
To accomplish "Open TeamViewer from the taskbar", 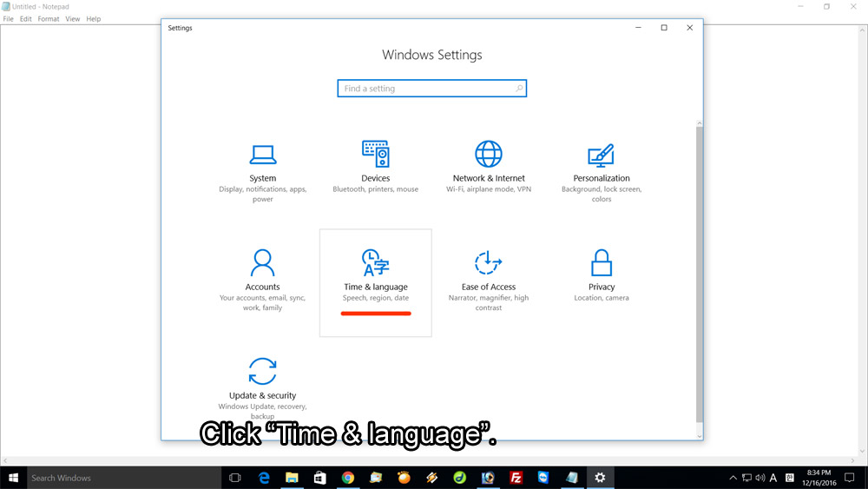I will [x=543, y=478].
